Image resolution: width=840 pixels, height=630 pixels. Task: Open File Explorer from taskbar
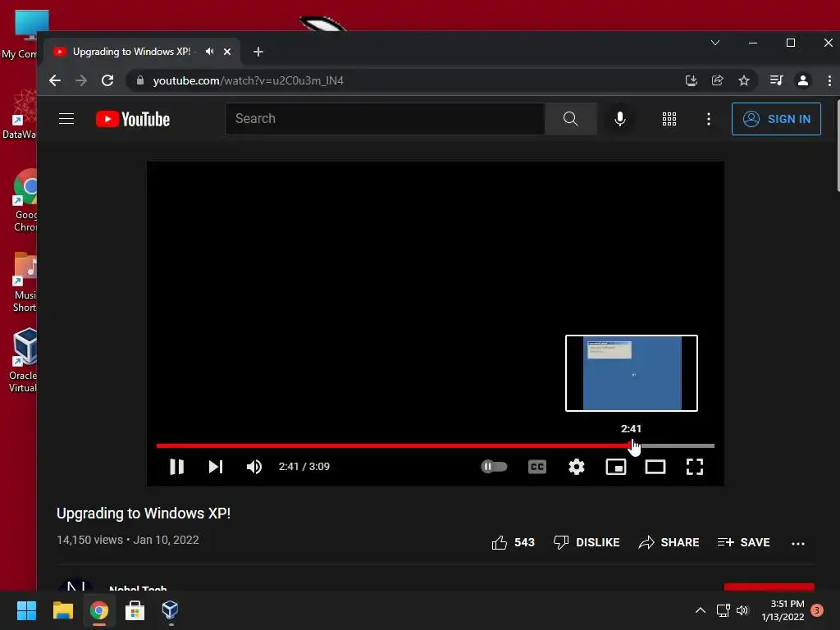62,610
